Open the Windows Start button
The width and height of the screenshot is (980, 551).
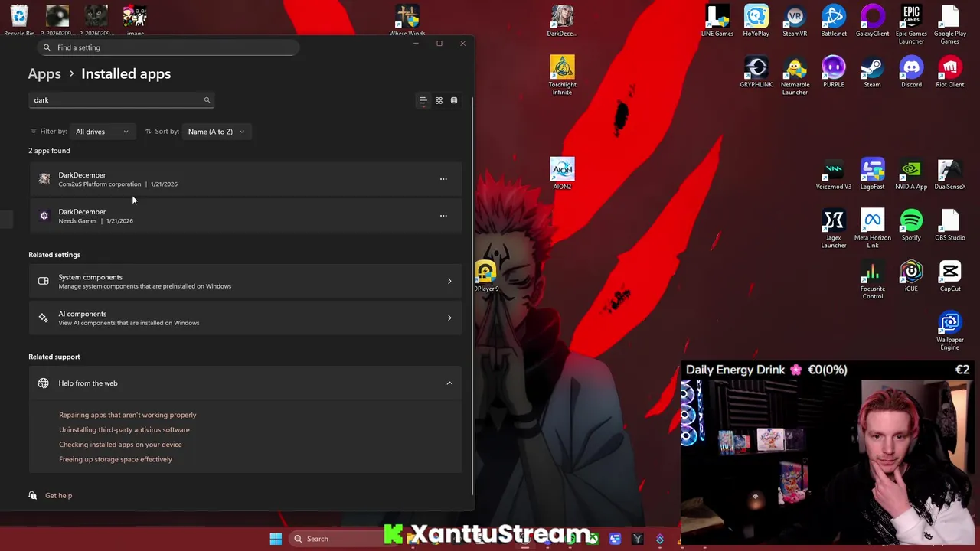point(276,539)
